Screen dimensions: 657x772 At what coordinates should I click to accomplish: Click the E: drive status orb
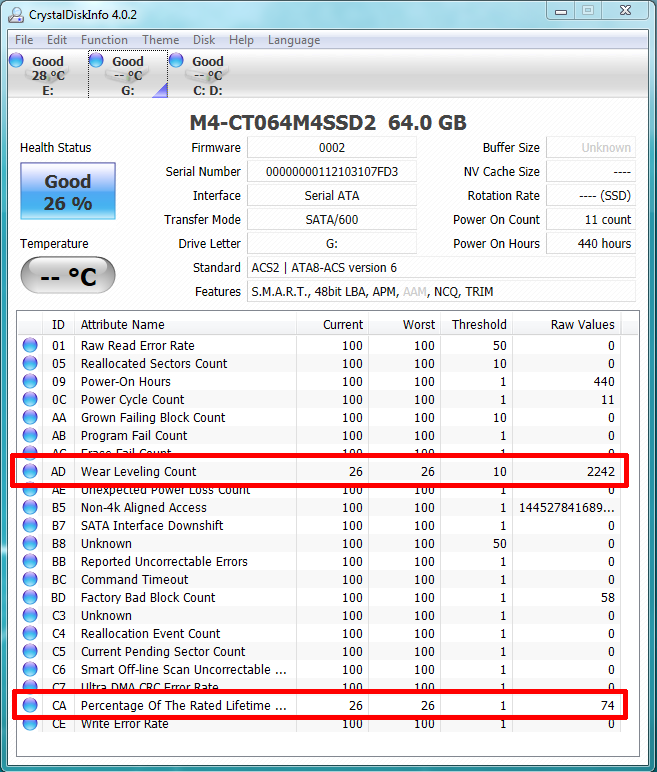[x=16, y=60]
